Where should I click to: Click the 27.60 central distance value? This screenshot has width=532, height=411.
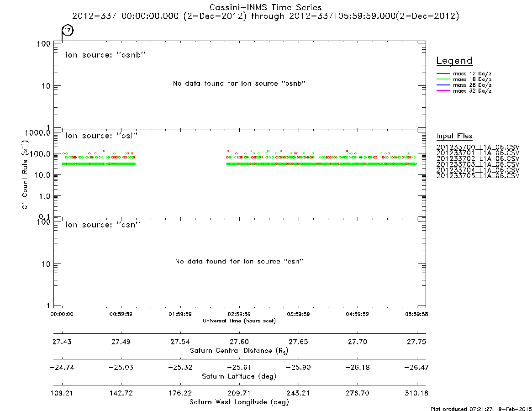coord(239,342)
